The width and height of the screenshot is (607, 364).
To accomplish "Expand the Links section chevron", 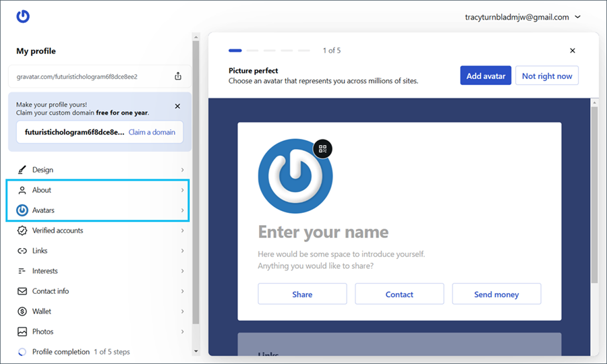I will (x=182, y=251).
